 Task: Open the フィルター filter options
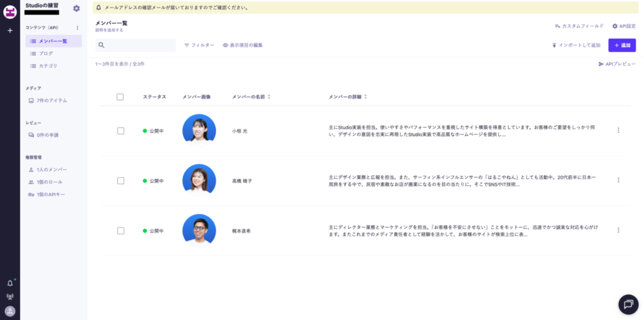(x=199, y=45)
